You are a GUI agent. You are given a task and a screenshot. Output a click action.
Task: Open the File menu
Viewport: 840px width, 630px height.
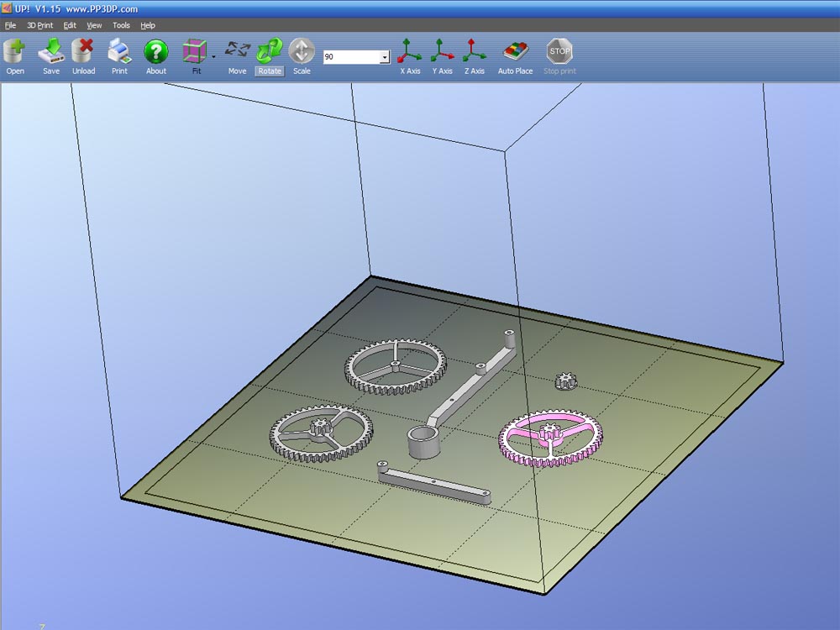pos(10,25)
